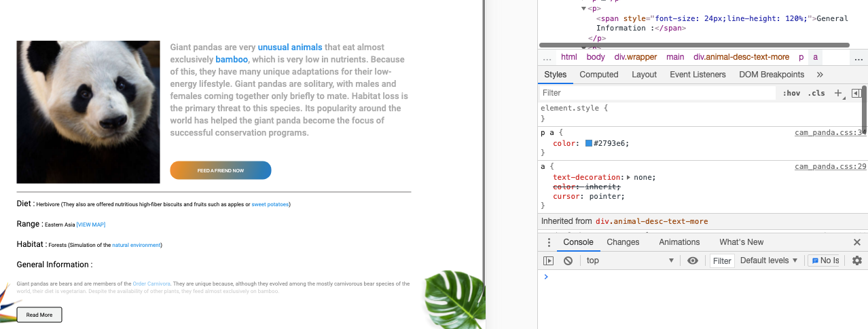Toggle :hov element state panel
868x329 pixels.
pos(791,93)
